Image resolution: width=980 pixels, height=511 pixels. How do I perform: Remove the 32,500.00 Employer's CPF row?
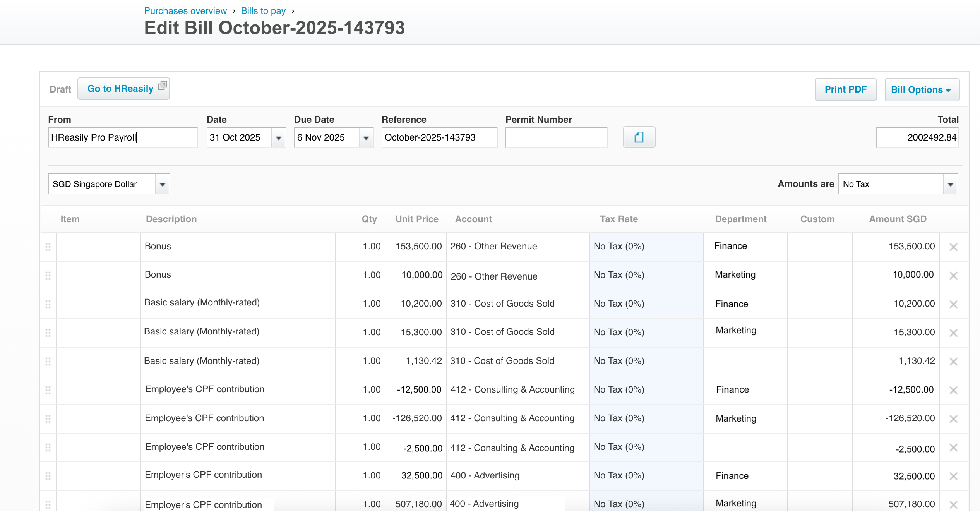pos(953,476)
